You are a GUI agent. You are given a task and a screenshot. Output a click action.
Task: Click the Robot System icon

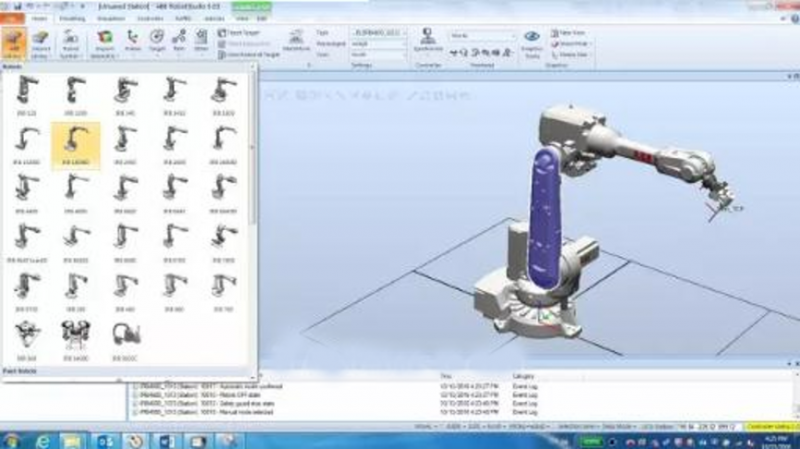point(70,39)
